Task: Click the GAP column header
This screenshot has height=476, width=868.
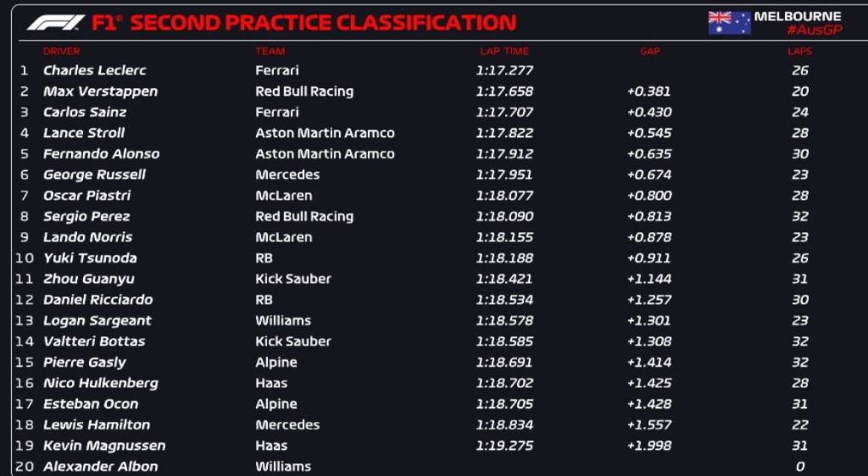Action: [649, 52]
